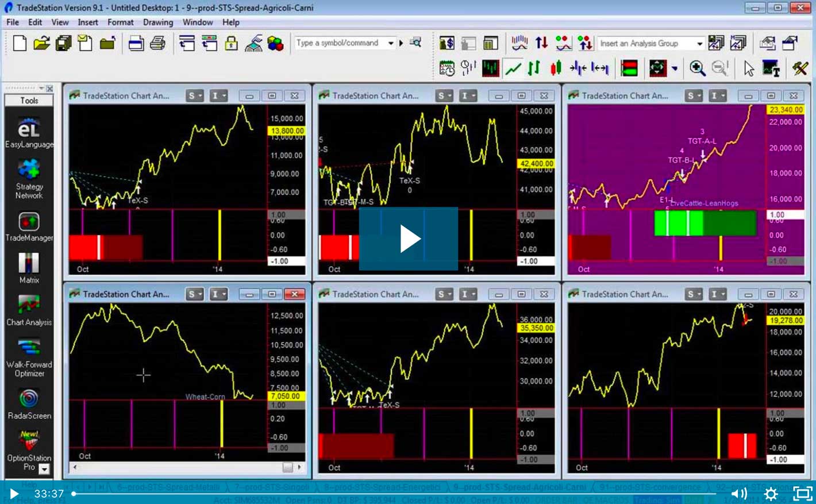The height and width of the screenshot is (504, 816).
Task: Open OptionStation Pro
Action: click(29, 451)
